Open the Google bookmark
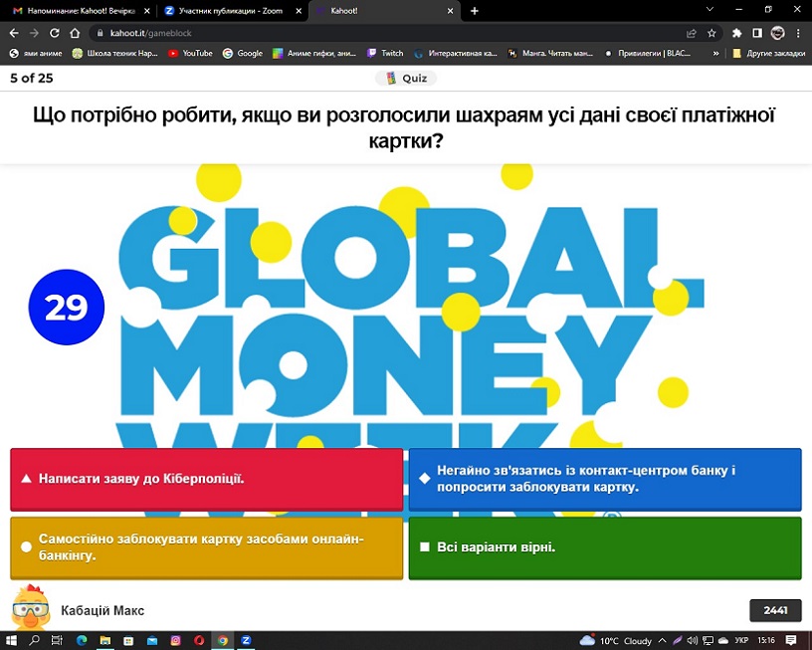The image size is (812, 650). [243, 54]
